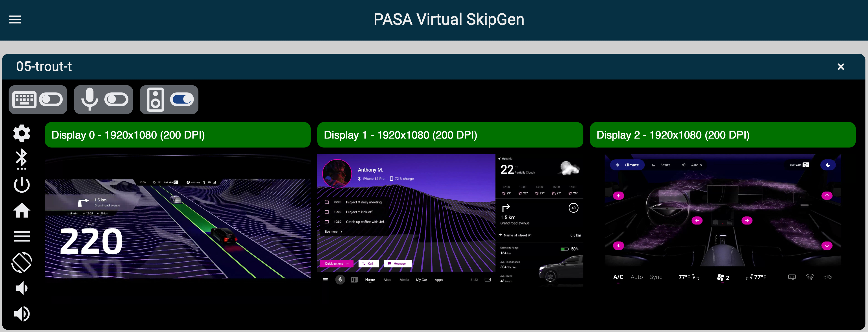868x332 pixels.
Task: Open the settings gear in sidebar
Action: (22, 133)
